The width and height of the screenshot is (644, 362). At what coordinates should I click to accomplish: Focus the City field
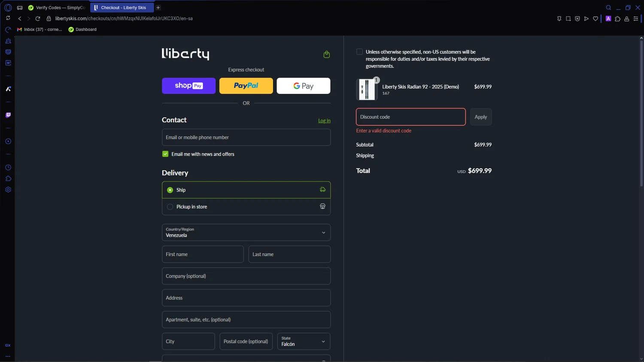coord(188,341)
